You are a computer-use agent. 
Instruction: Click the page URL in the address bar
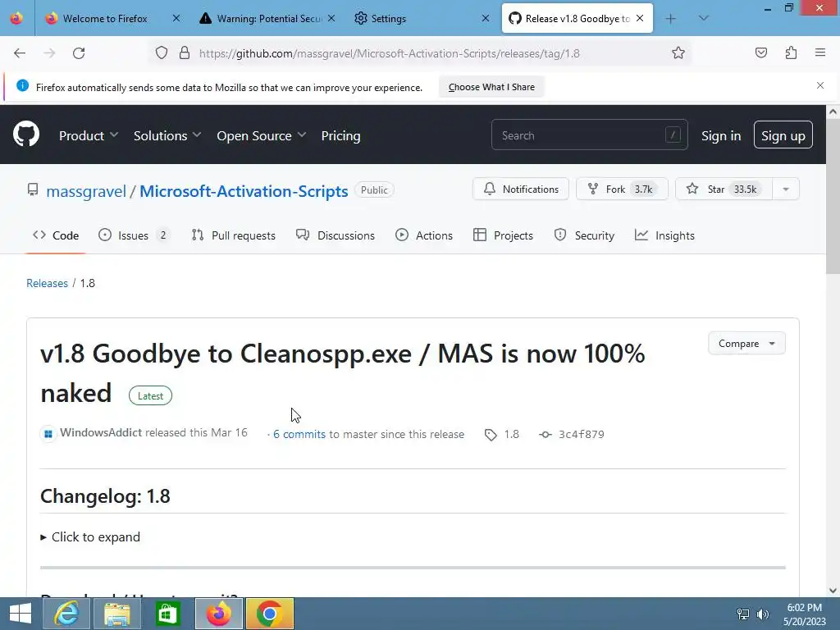(390, 53)
